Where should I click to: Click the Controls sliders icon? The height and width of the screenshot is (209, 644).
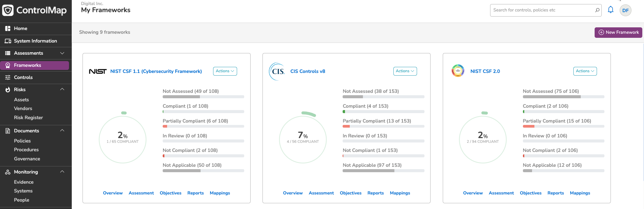tap(8, 77)
